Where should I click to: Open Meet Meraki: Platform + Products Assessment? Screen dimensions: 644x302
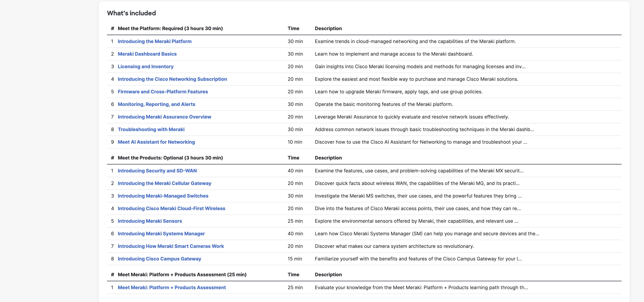click(171, 288)
